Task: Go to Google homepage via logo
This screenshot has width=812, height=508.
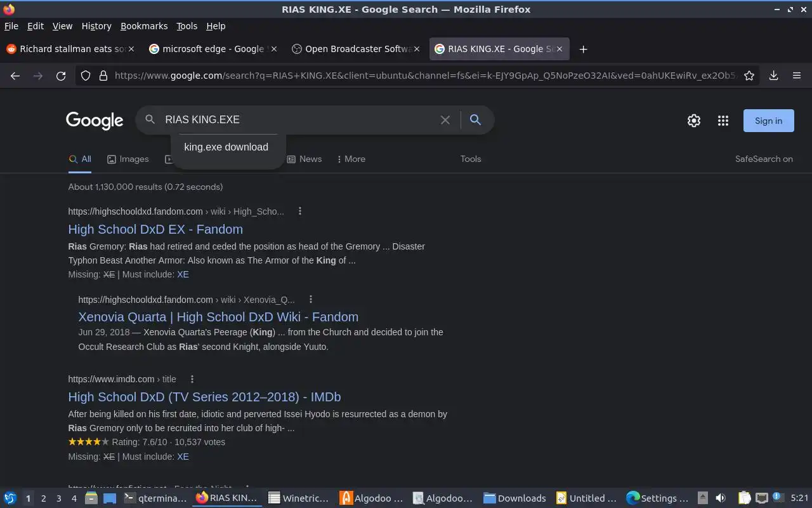Action: tap(95, 121)
